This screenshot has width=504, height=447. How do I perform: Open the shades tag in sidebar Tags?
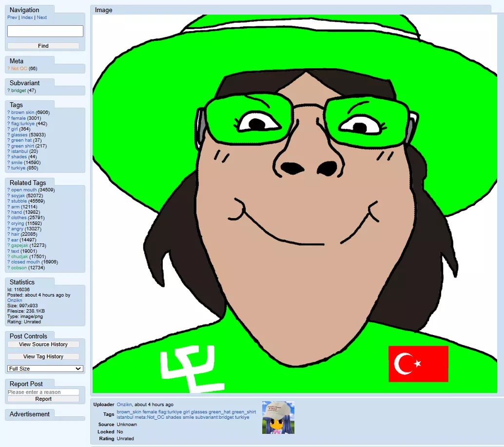pyautogui.click(x=19, y=157)
